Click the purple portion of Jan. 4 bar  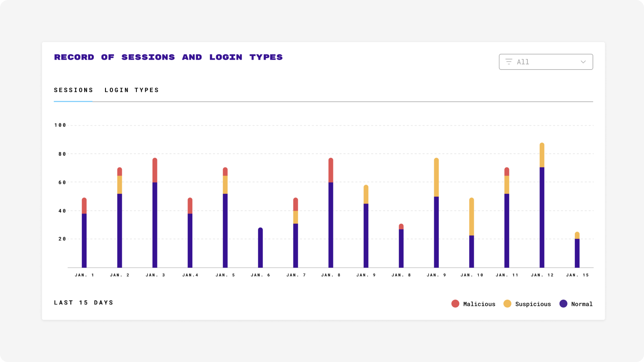point(190,241)
